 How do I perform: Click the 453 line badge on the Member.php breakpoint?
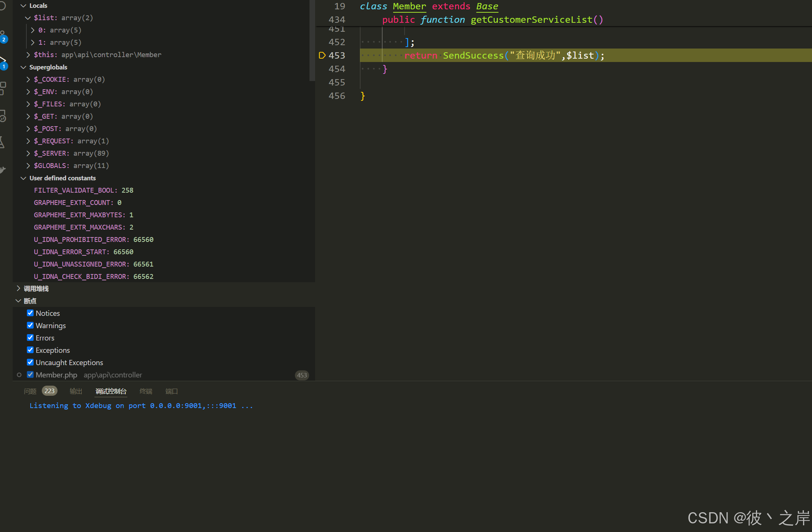(302, 375)
